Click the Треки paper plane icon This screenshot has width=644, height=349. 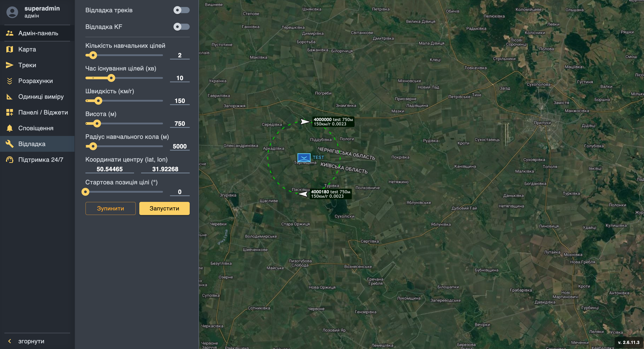pyautogui.click(x=9, y=65)
